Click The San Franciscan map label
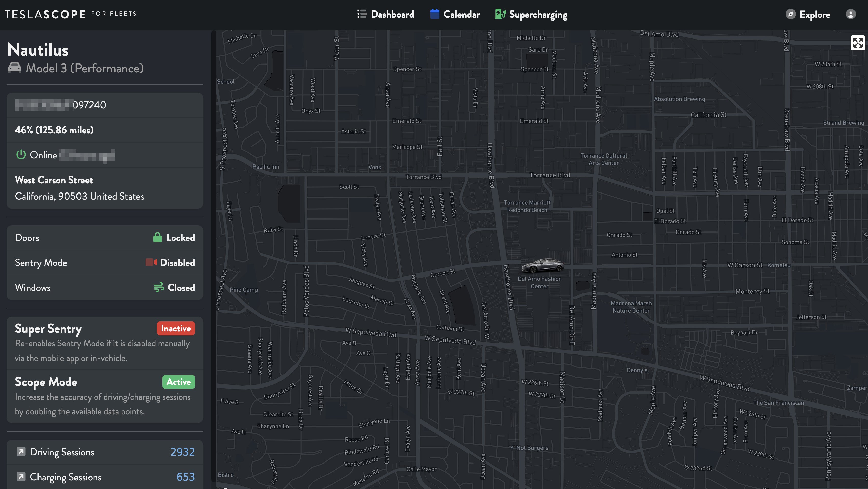868x489 pixels. click(778, 403)
